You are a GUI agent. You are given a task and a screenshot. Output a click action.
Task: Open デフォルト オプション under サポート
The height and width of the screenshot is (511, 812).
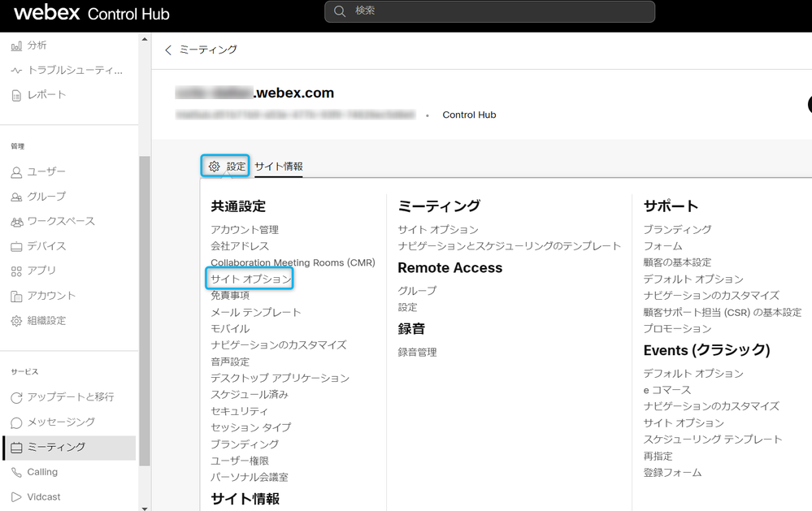[693, 279]
